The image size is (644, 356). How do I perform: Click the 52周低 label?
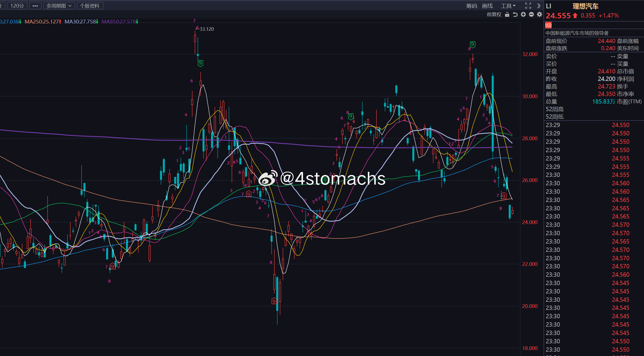[555, 117]
